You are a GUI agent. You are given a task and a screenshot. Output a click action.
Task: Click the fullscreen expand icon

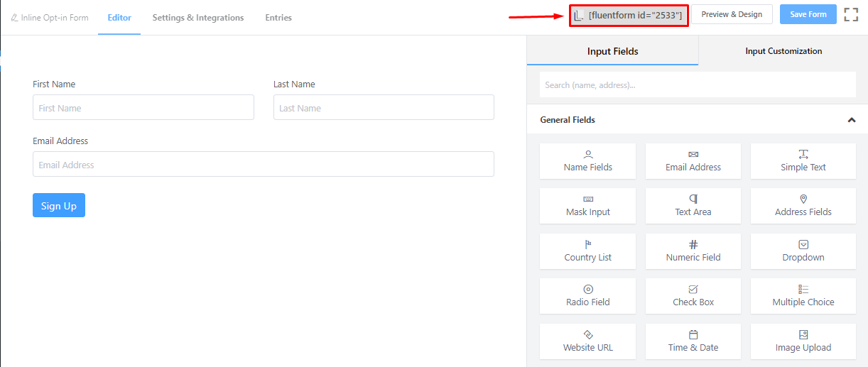[851, 14]
